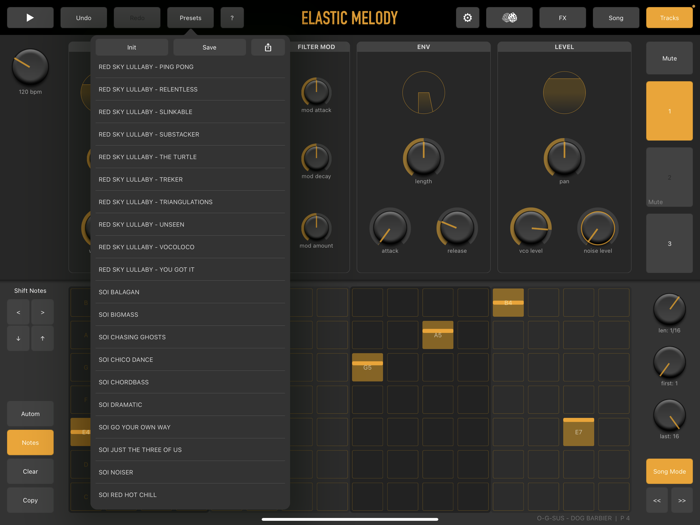Open settings via the gear icon
Viewport: 700px width, 525px height.
(x=467, y=18)
